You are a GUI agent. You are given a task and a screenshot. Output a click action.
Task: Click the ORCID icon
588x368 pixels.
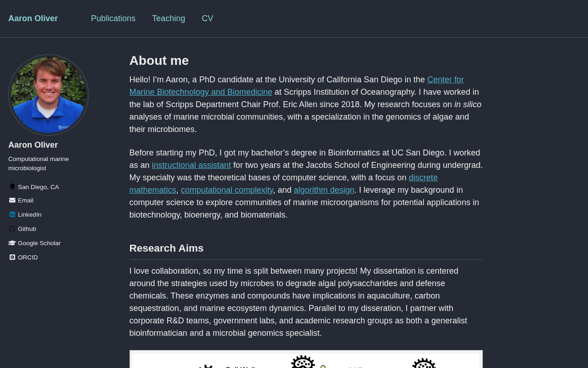point(12,257)
